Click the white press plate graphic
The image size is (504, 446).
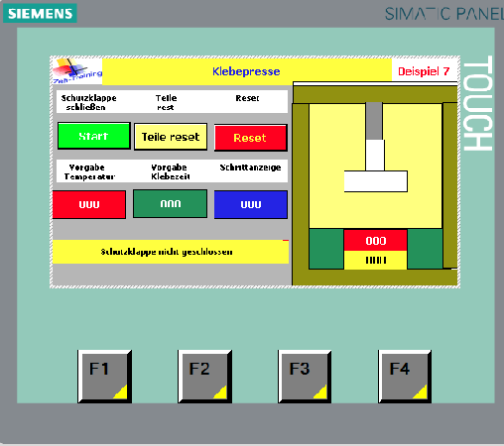(376, 181)
